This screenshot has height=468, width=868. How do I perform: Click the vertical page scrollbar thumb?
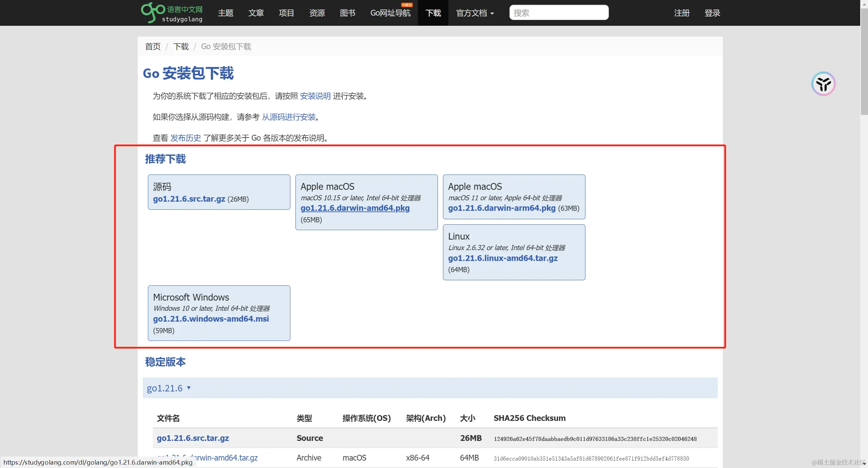point(864,61)
